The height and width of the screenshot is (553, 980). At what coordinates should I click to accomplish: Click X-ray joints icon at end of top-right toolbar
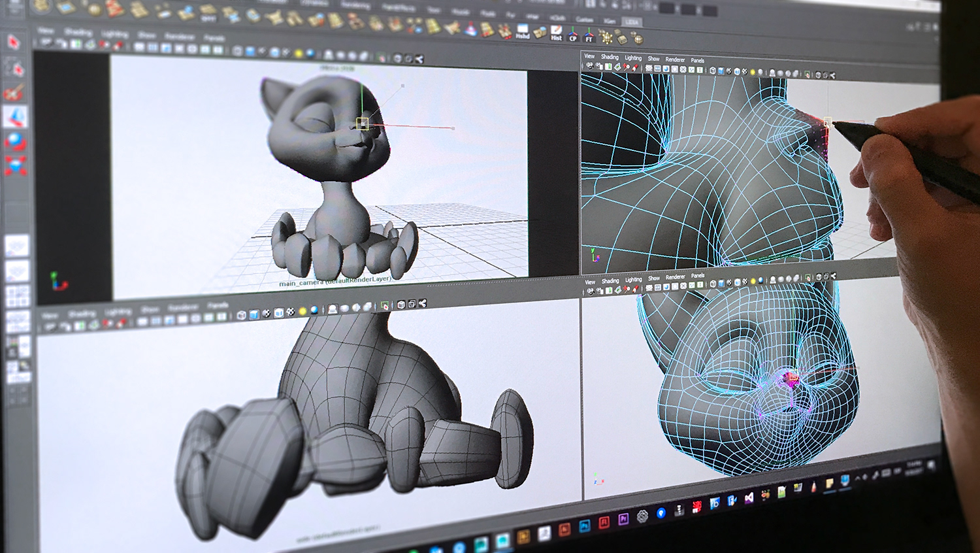[x=832, y=76]
